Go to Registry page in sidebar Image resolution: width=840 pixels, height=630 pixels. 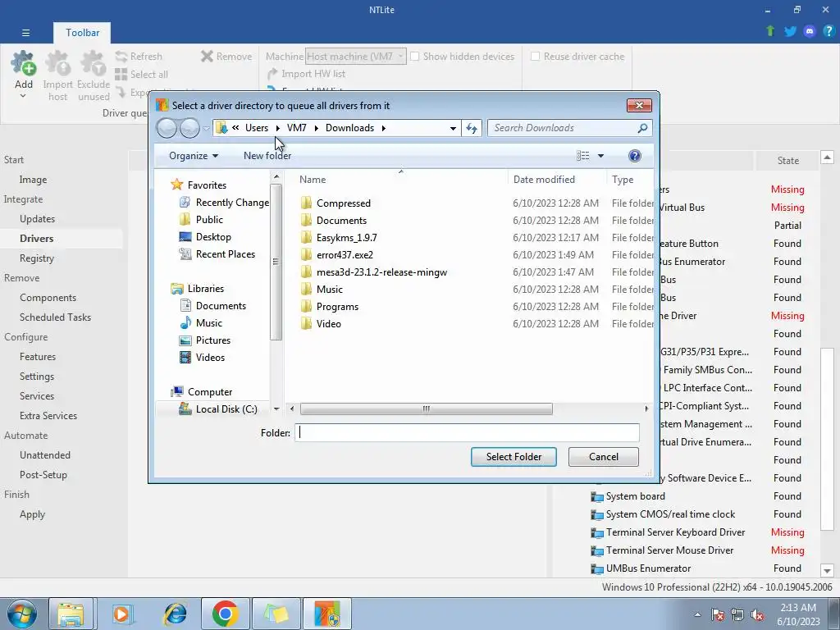(x=37, y=258)
